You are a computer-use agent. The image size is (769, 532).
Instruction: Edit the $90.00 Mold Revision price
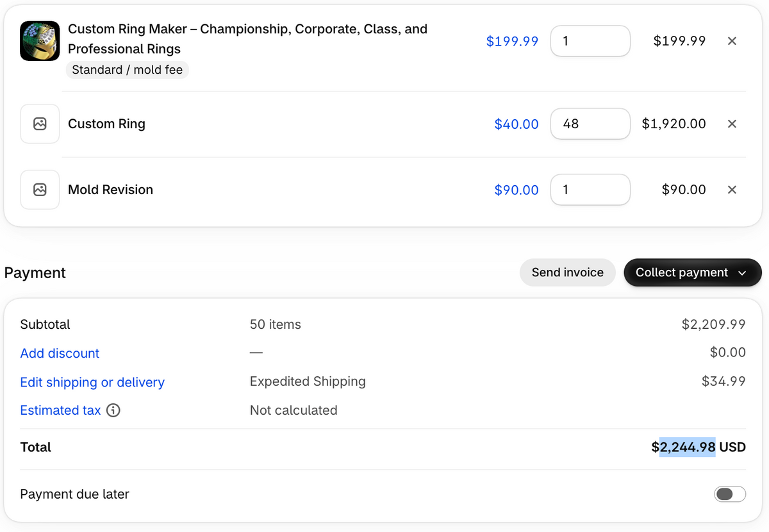[x=517, y=190]
